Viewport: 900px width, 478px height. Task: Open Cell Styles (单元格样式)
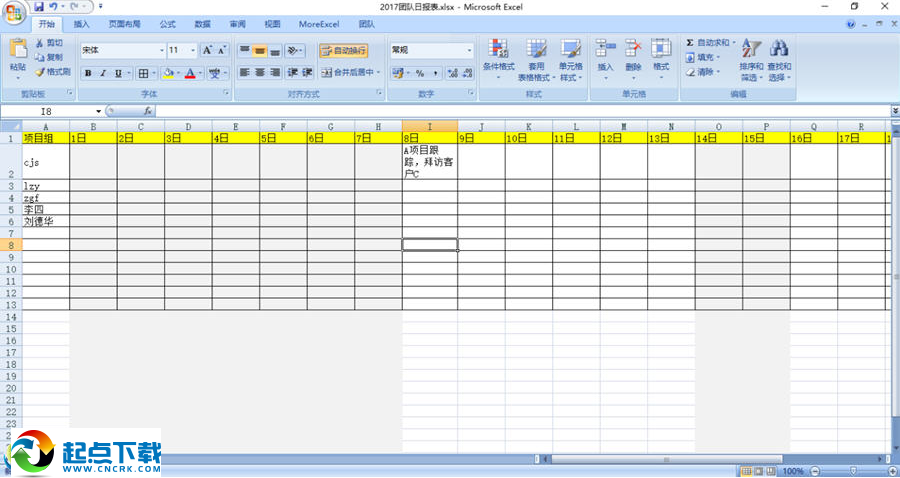point(571,60)
